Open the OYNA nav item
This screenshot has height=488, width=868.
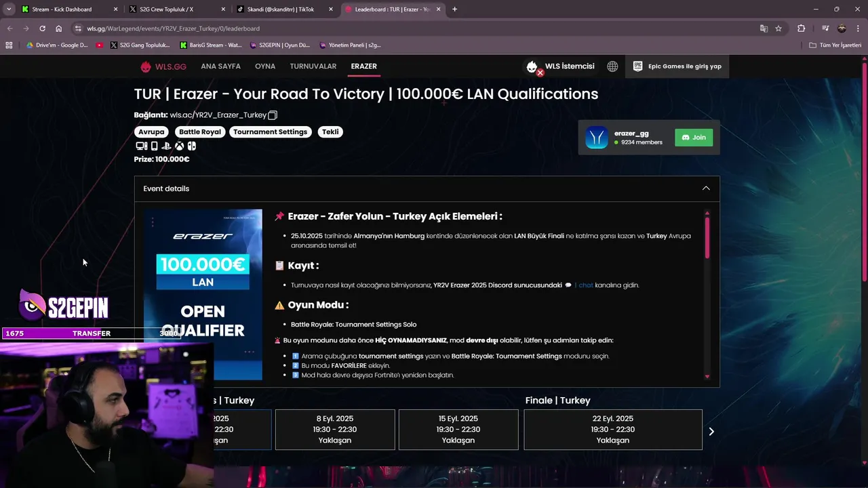[x=265, y=66]
